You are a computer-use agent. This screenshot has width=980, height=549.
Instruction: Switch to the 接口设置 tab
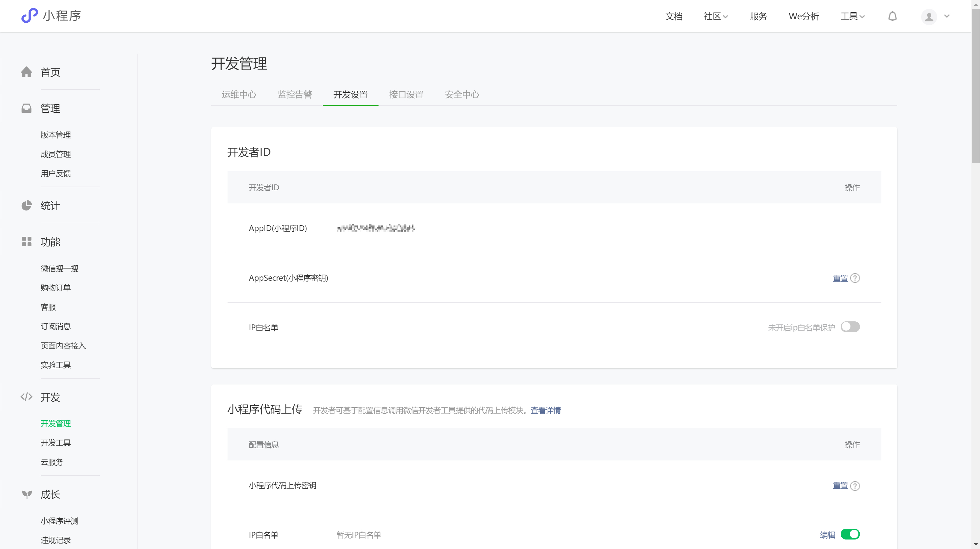click(x=406, y=94)
